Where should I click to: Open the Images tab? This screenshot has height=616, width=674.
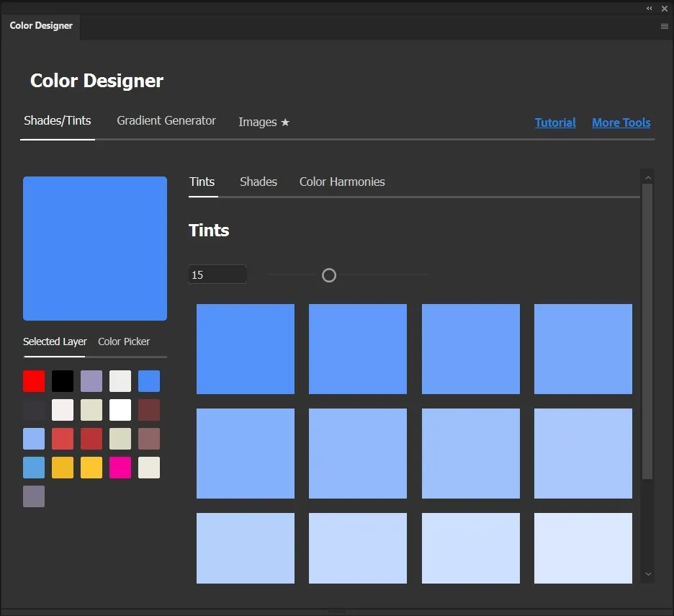coord(256,122)
